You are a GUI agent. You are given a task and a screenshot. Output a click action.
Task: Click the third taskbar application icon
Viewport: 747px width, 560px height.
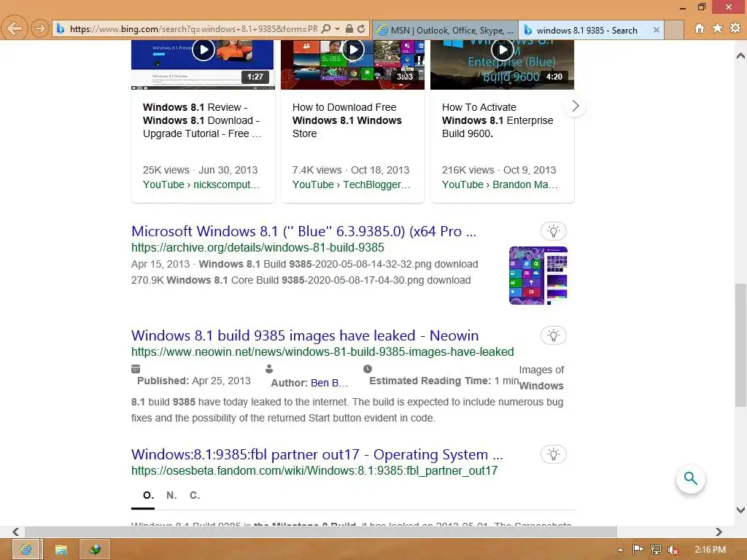(x=95, y=550)
